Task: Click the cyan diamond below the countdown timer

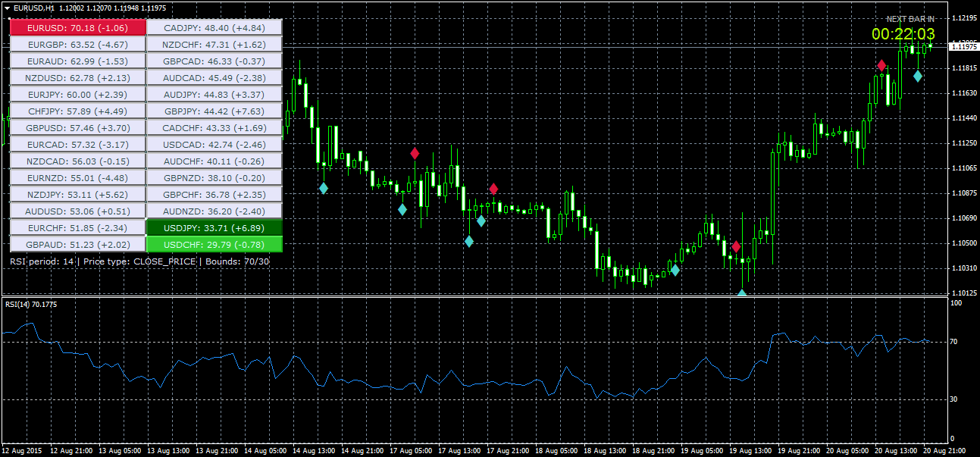Action: pyautogui.click(x=918, y=76)
